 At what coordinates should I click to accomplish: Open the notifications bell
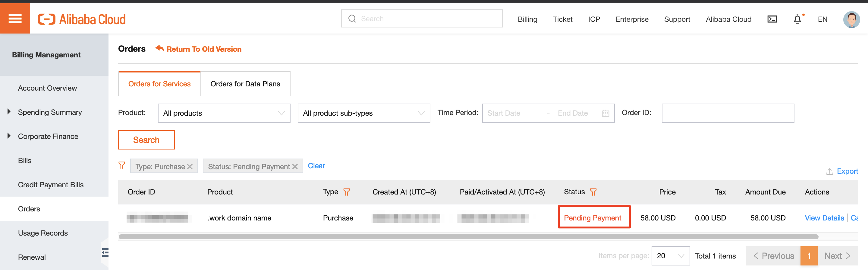click(x=797, y=19)
